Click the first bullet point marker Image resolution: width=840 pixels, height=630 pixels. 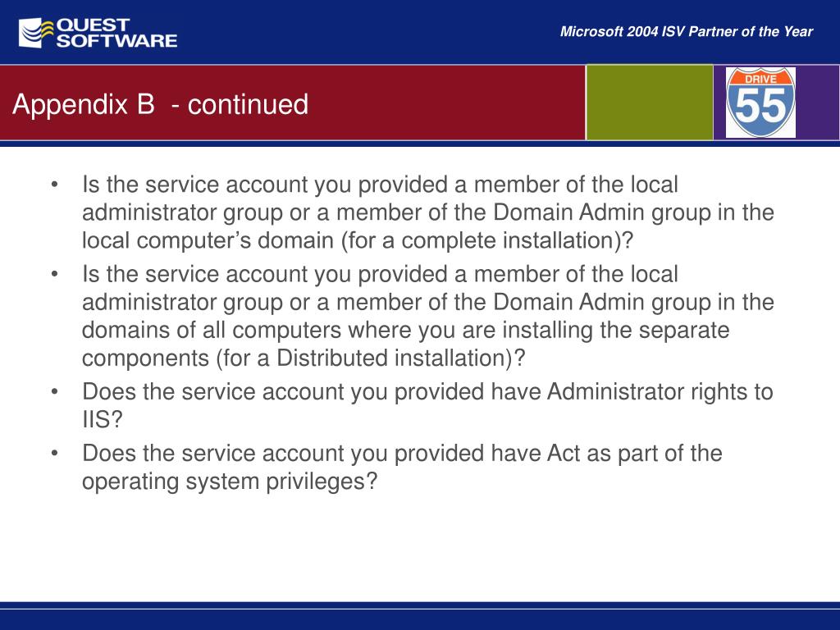point(54,185)
